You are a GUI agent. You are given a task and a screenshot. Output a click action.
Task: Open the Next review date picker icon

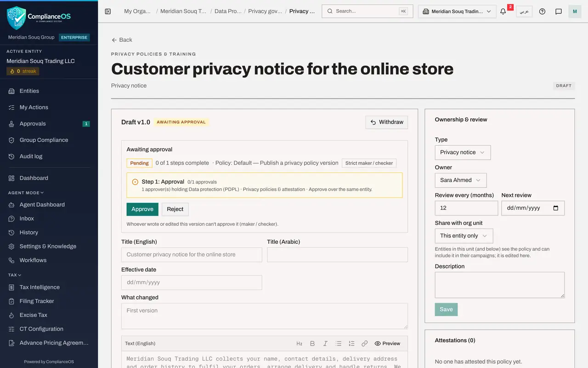tap(556, 208)
